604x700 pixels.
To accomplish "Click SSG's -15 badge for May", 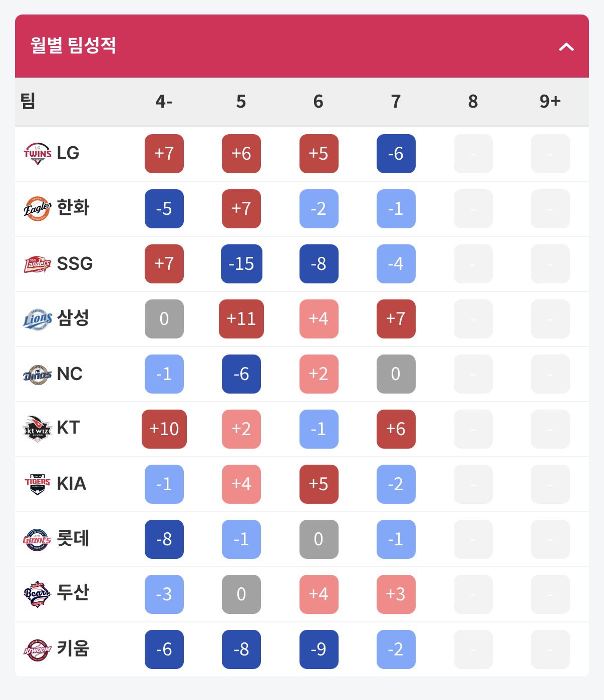I will (241, 264).
